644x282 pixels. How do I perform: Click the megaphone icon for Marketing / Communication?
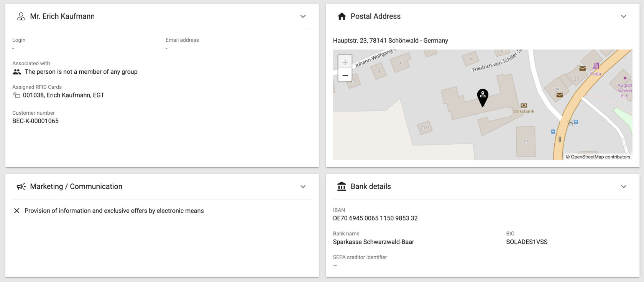(21, 186)
